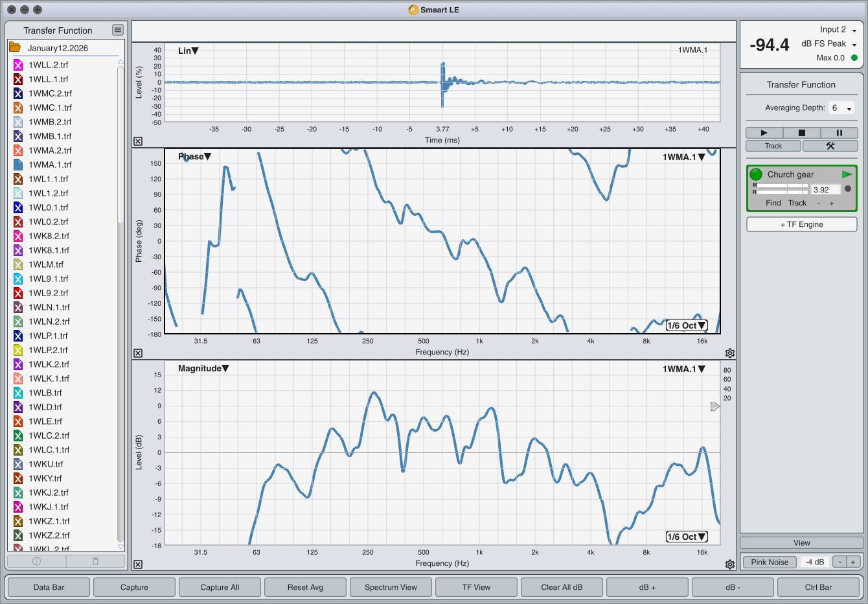Pause the transfer function measurement
This screenshot has height=604, width=868.
click(x=839, y=133)
